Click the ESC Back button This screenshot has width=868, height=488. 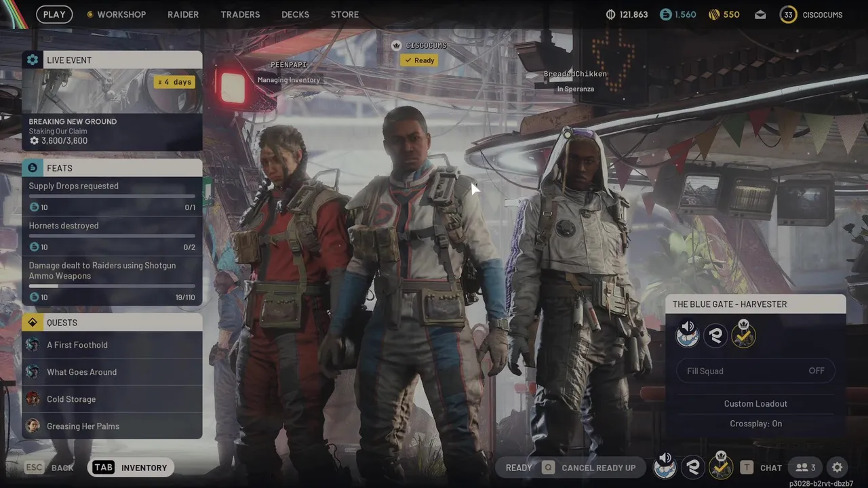tap(49, 468)
